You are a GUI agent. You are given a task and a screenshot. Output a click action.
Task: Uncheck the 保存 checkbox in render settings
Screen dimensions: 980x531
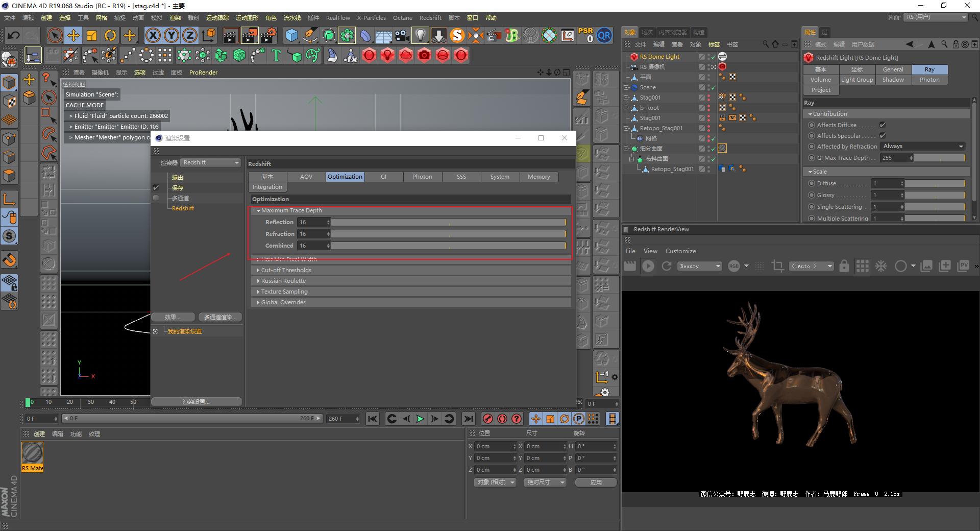coord(156,188)
